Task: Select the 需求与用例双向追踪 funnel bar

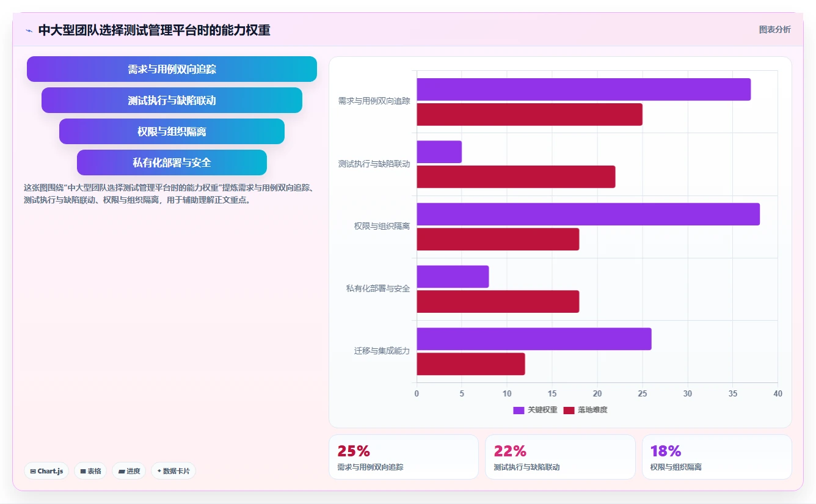Action: [x=172, y=69]
